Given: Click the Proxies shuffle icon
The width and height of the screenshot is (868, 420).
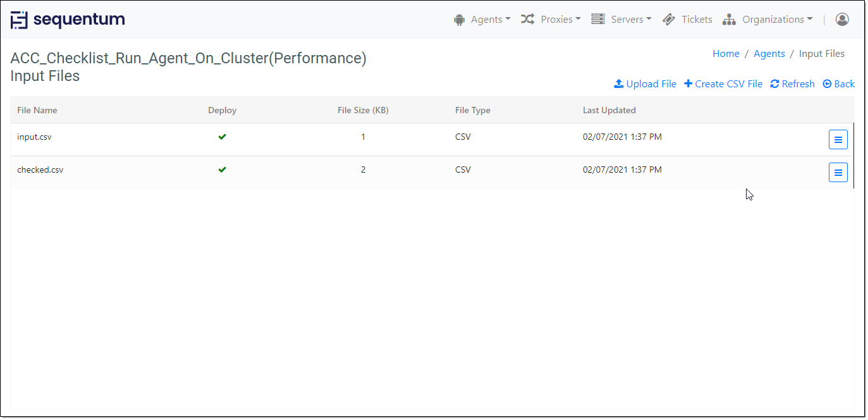Looking at the screenshot, I should click(x=527, y=20).
